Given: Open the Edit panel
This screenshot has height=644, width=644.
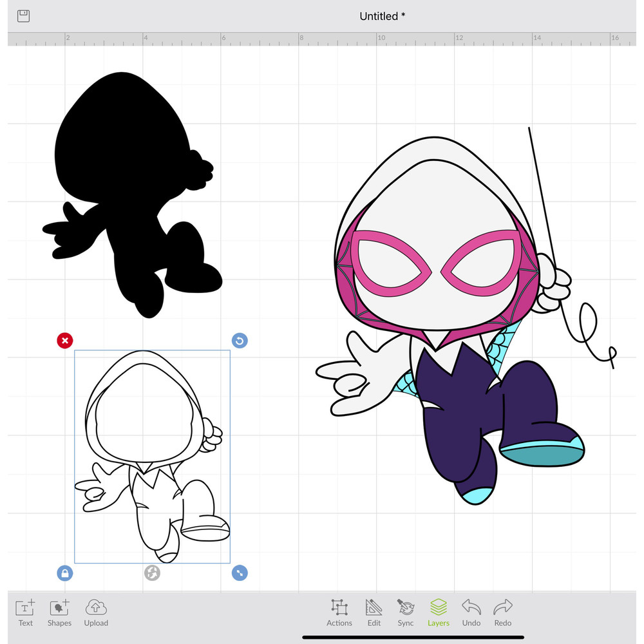Looking at the screenshot, I should pyautogui.click(x=374, y=612).
